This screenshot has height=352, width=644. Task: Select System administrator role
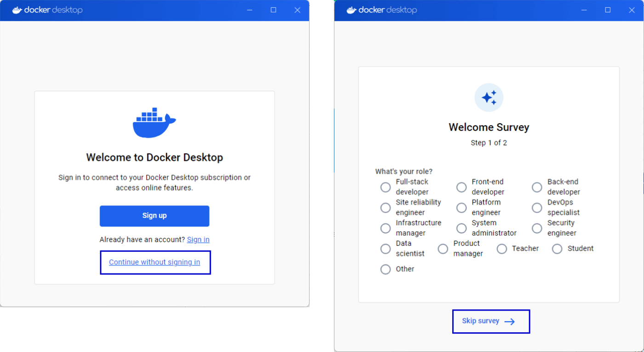tap(461, 228)
